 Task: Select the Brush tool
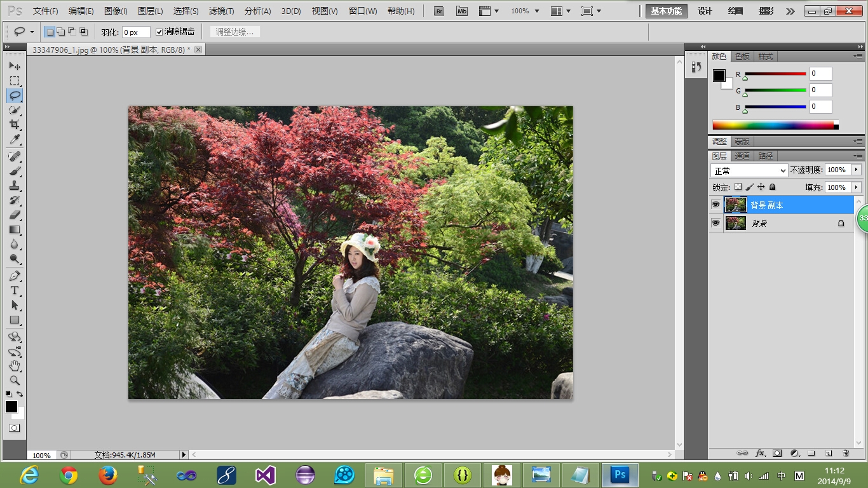[x=15, y=171]
